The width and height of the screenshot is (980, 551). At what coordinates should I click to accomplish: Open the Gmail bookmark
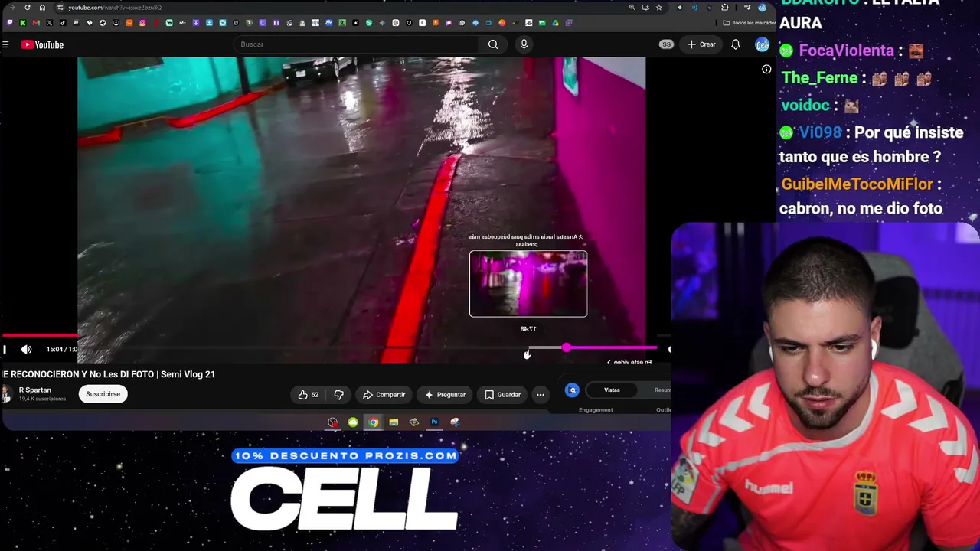pos(36,23)
